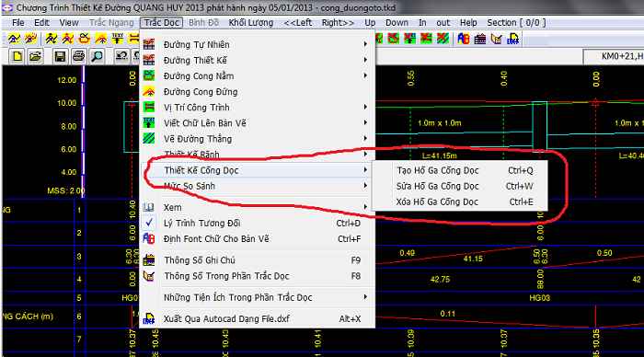Click the undo arrow toolbar icon
Image resolution: width=644 pixels, height=357 pixels.
(121, 56)
